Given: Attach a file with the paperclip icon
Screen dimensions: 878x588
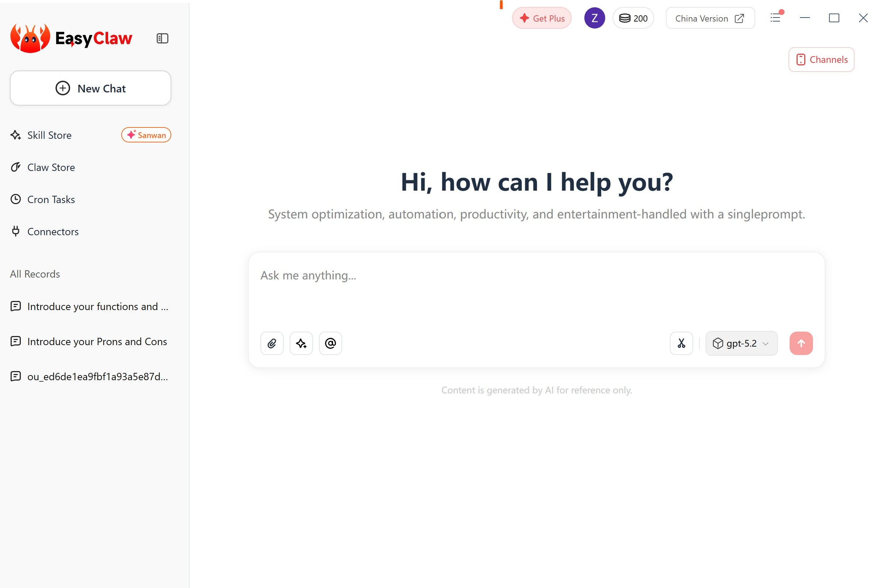Looking at the screenshot, I should point(272,343).
